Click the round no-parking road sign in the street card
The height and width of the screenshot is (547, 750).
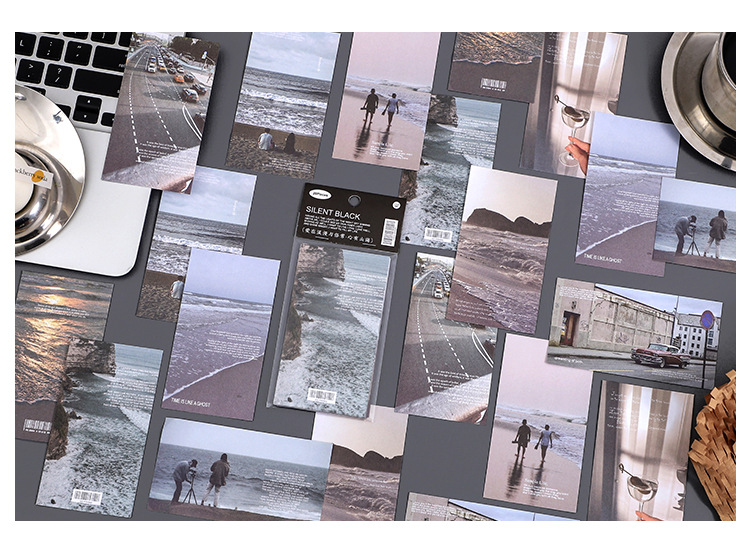707,319
